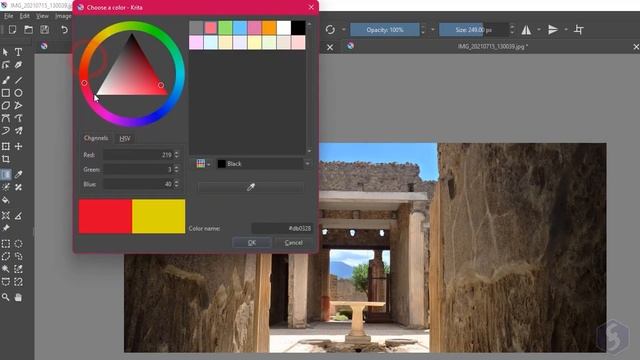Select the Crop tool in toolbox

(x=5, y=159)
